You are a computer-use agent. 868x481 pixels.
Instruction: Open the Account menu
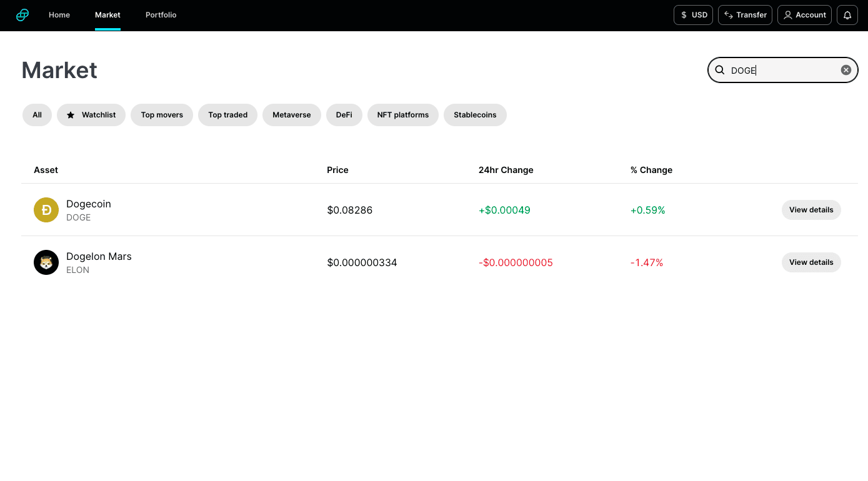[804, 15]
